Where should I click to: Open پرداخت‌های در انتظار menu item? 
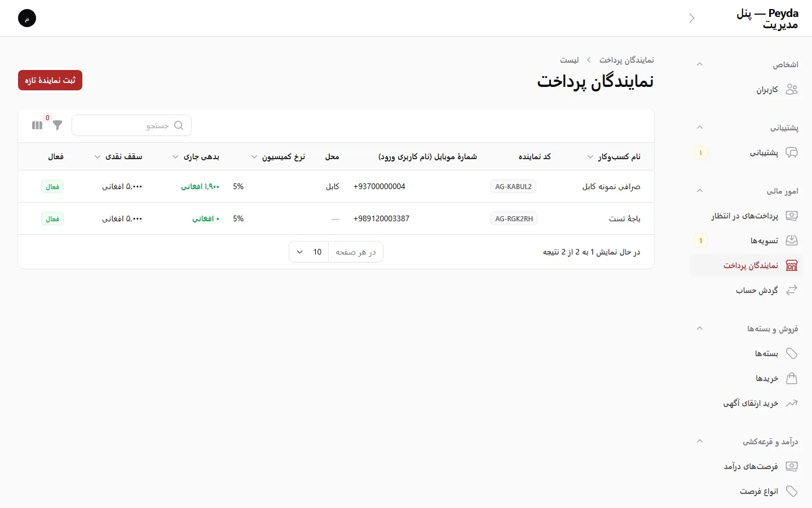[x=745, y=216]
